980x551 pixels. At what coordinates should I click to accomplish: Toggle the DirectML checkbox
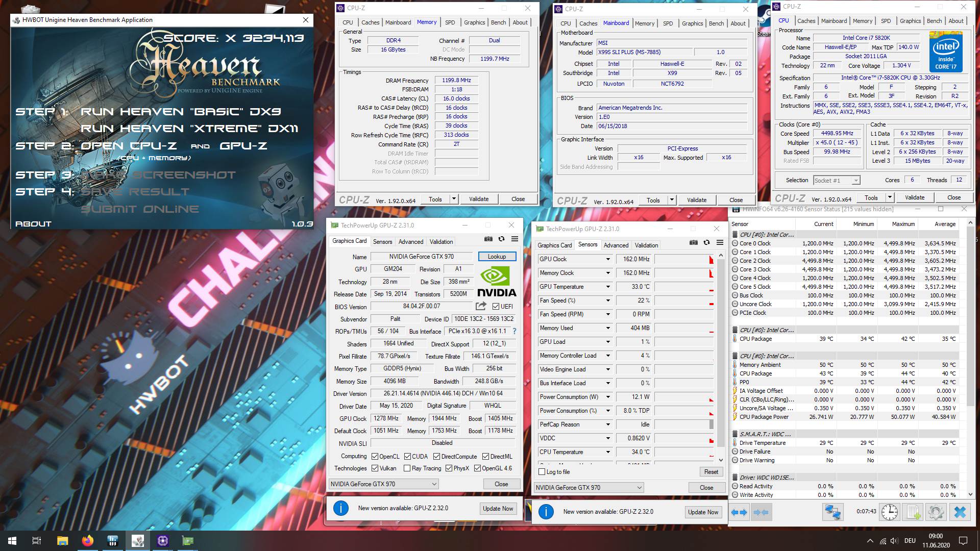[486, 457]
